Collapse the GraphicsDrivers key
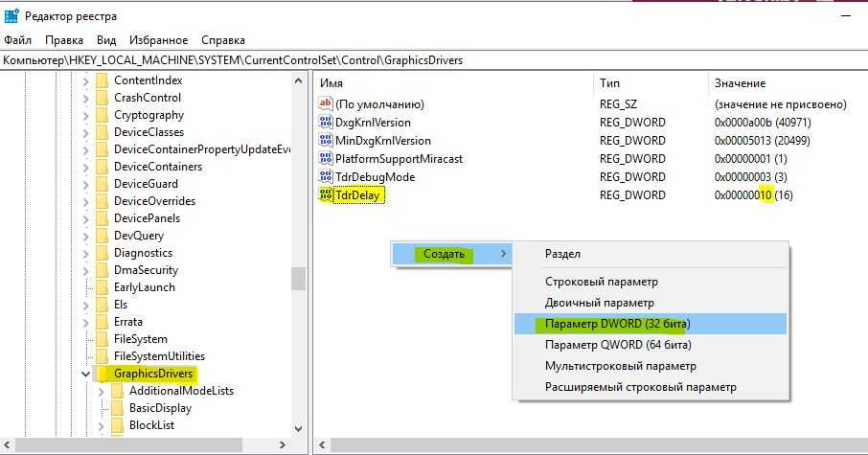 [85, 374]
